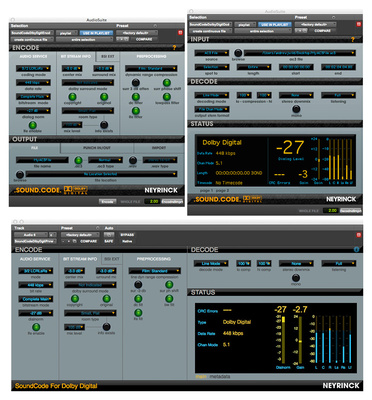Toggle lfe filter LED in top ENCODE window

click(136, 111)
